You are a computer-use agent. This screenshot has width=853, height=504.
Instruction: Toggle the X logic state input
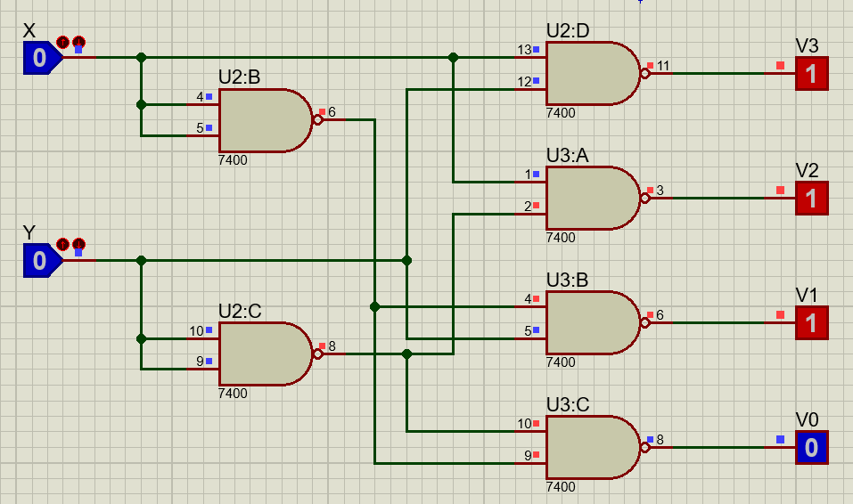[39, 59]
